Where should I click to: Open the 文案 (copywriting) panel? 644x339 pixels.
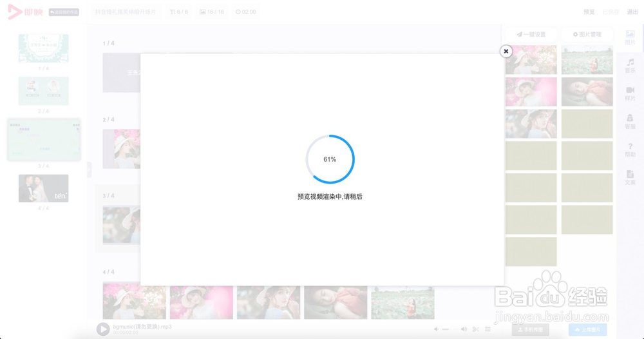click(630, 178)
